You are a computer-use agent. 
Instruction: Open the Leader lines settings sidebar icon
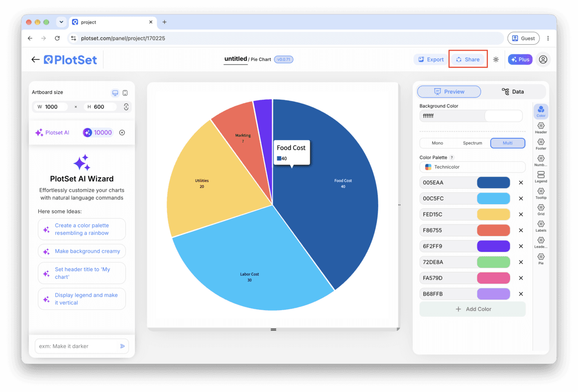541,243
